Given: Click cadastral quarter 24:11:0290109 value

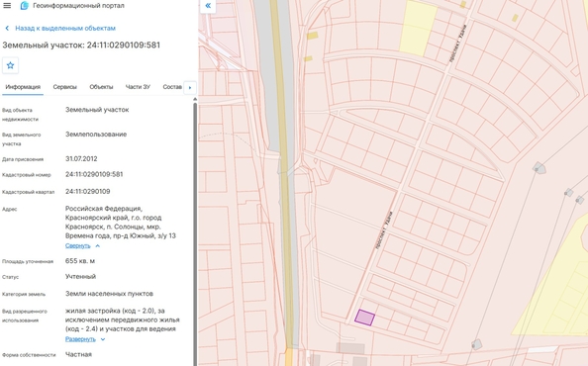Looking at the screenshot, I should (88, 192).
